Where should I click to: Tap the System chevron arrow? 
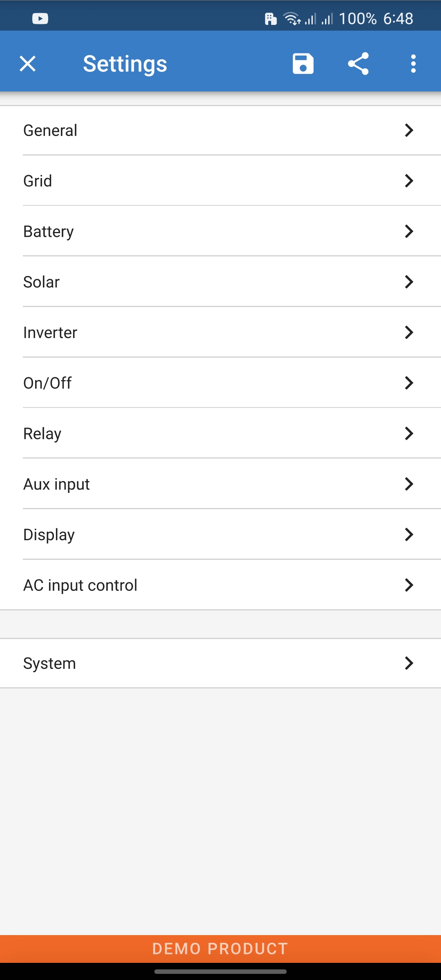pyautogui.click(x=409, y=663)
